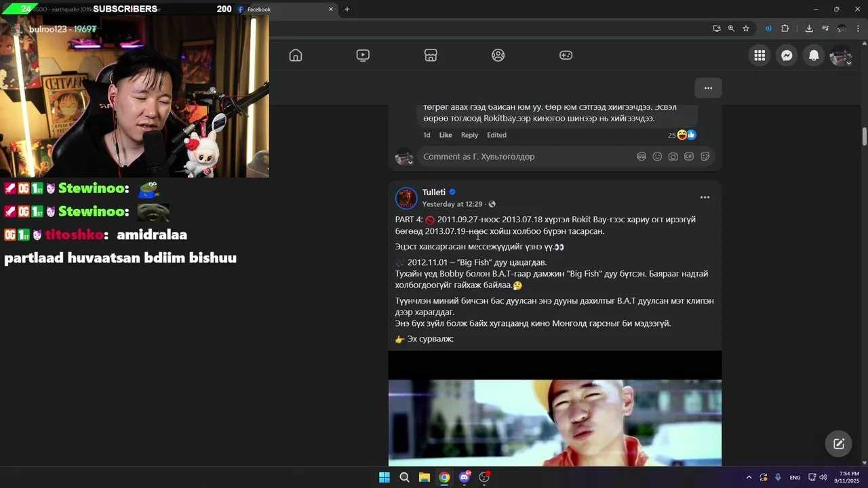
Task: Insert avatar sticker in comment
Action: click(642, 157)
